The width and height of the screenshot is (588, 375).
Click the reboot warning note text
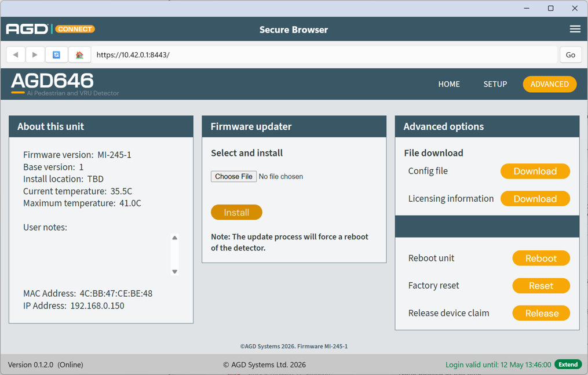coord(290,242)
